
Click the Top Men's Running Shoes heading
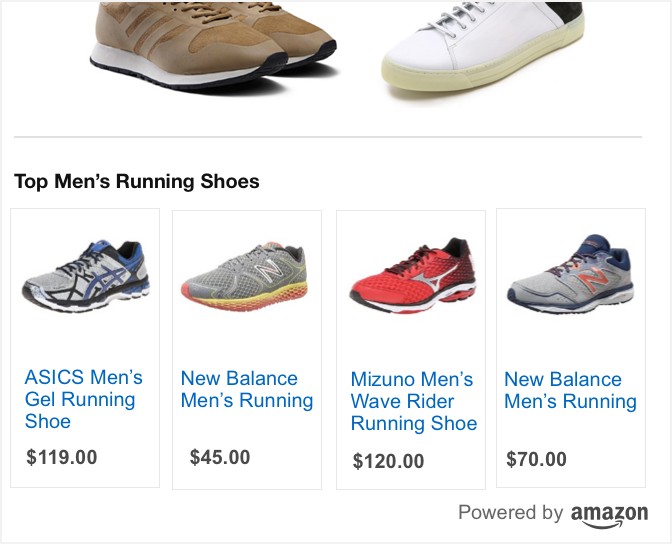point(137,181)
